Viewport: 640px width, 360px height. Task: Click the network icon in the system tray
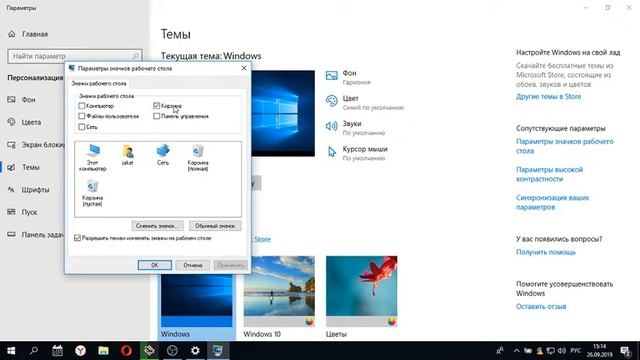[x=551, y=351]
